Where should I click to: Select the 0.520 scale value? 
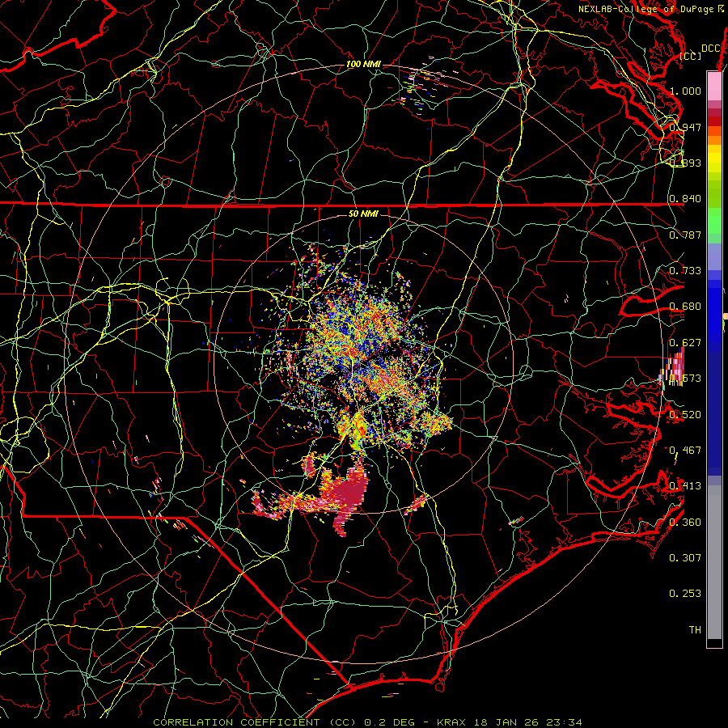685,414
